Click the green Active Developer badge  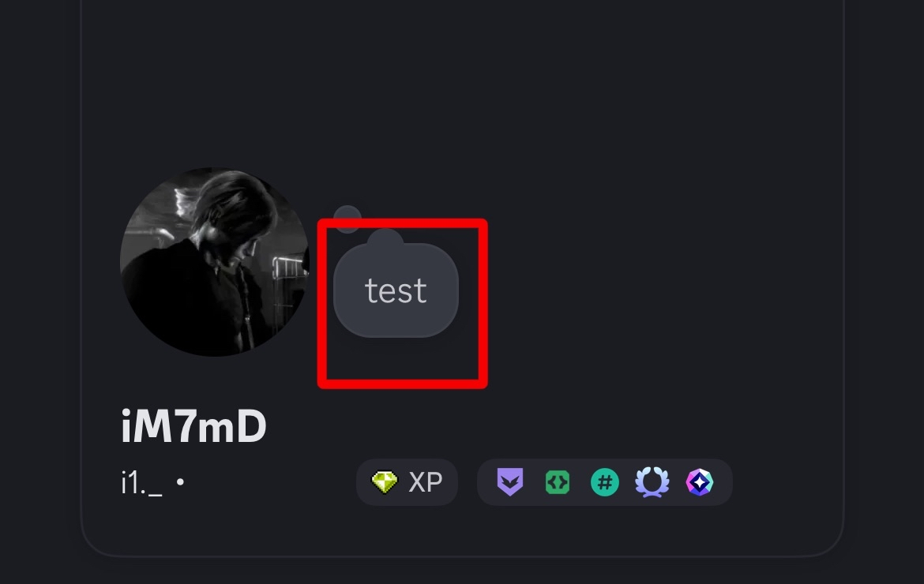click(558, 482)
